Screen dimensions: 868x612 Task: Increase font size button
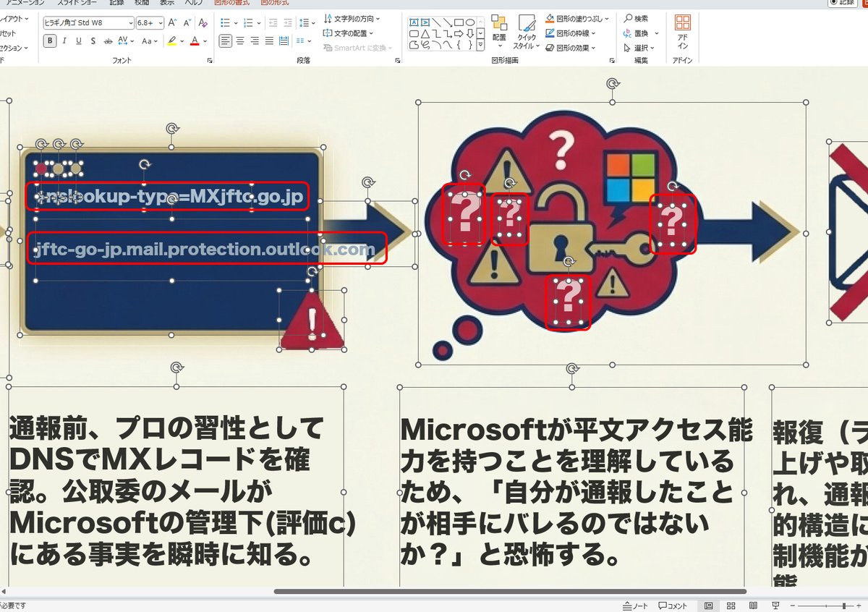[172, 22]
